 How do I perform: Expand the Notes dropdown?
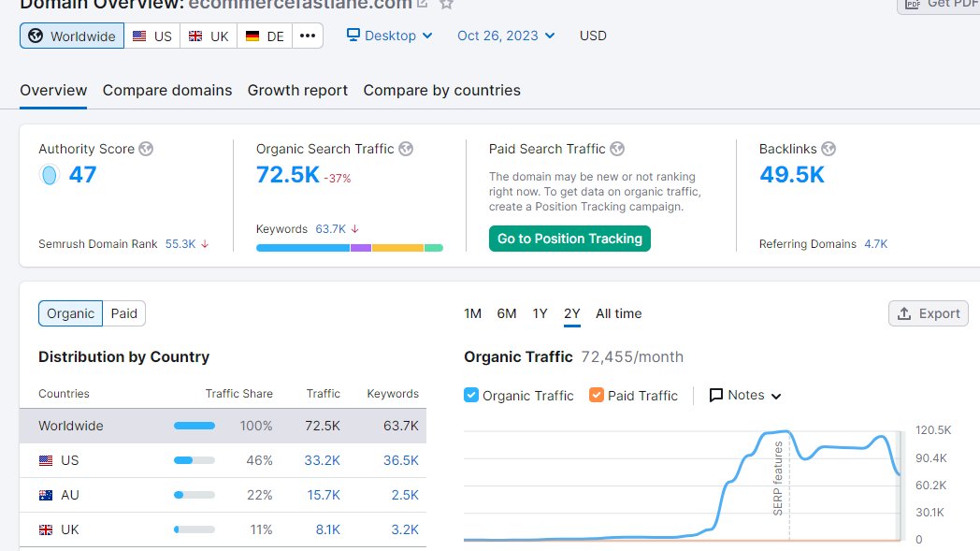[x=745, y=396]
